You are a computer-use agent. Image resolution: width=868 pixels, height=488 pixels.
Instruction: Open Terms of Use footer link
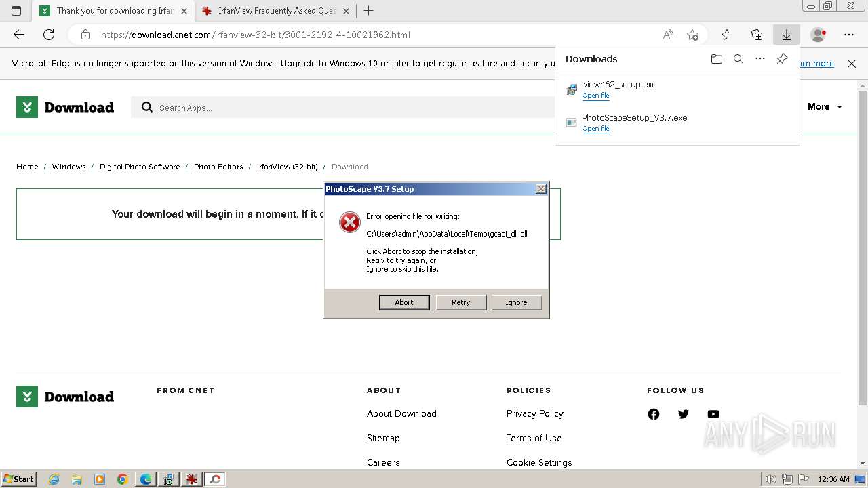tap(534, 438)
